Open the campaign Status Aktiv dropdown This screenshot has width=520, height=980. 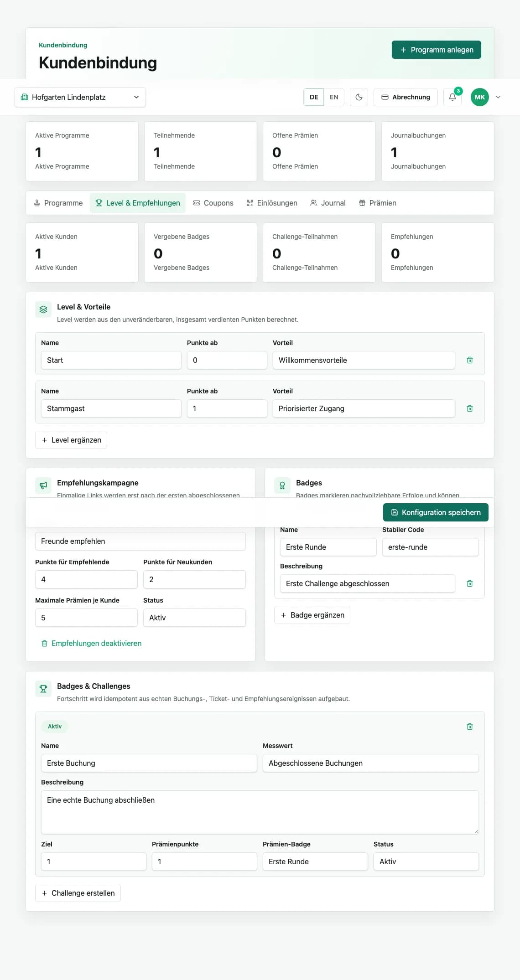194,618
